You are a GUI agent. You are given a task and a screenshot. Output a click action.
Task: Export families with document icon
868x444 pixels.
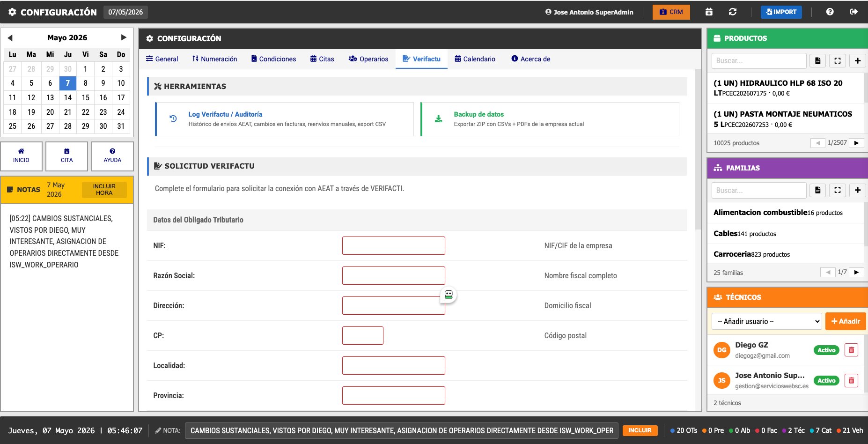pos(817,190)
